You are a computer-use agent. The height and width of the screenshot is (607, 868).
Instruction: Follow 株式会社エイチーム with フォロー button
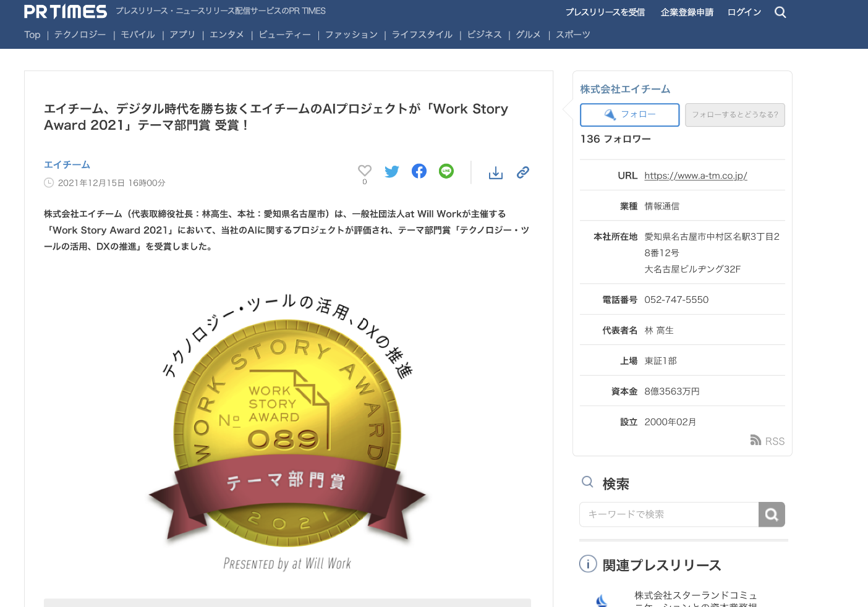pyautogui.click(x=630, y=115)
